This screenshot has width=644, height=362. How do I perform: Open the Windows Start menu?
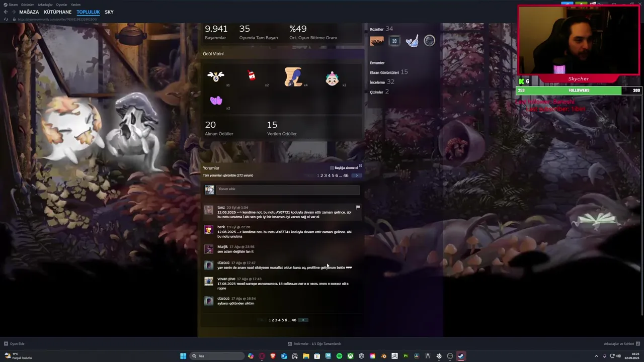(x=183, y=356)
